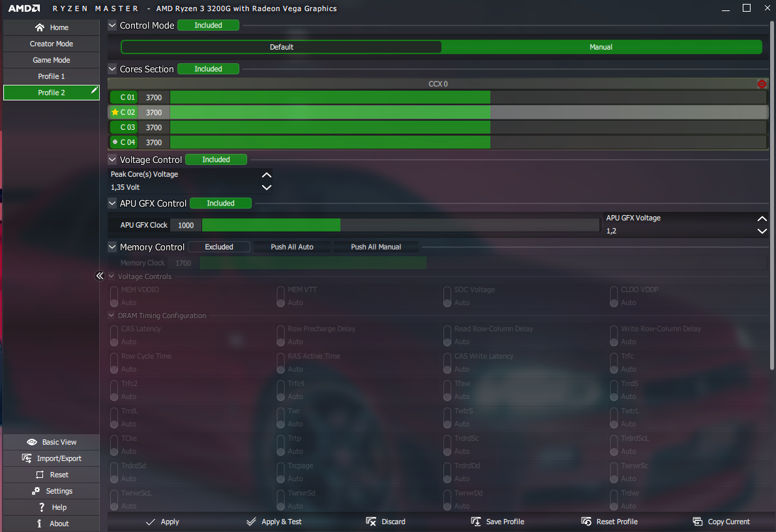The height and width of the screenshot is (532, 776).
Task: Click the CCX 0 header bar
Action: point(438,83)
